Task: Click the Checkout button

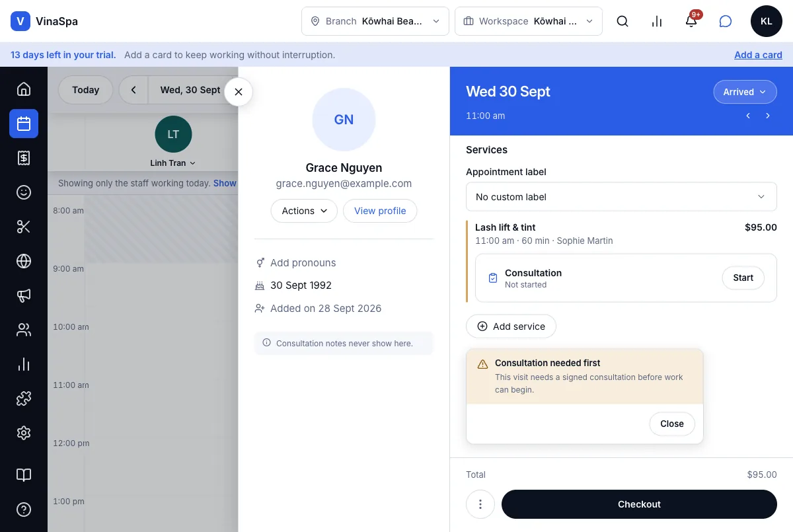Action: coord(639,504)
